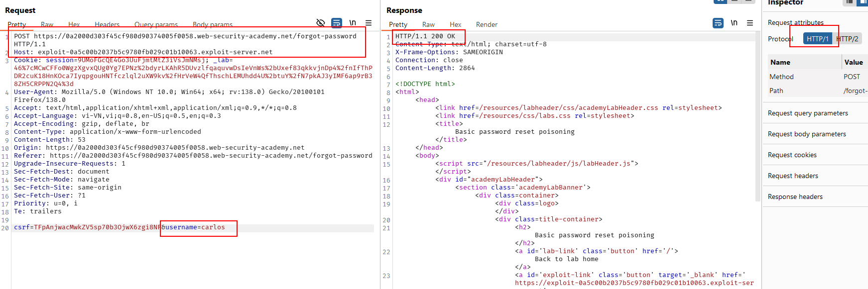
Task: Click the labHeader.js script line in response
Action: click(x=537, y=163)
